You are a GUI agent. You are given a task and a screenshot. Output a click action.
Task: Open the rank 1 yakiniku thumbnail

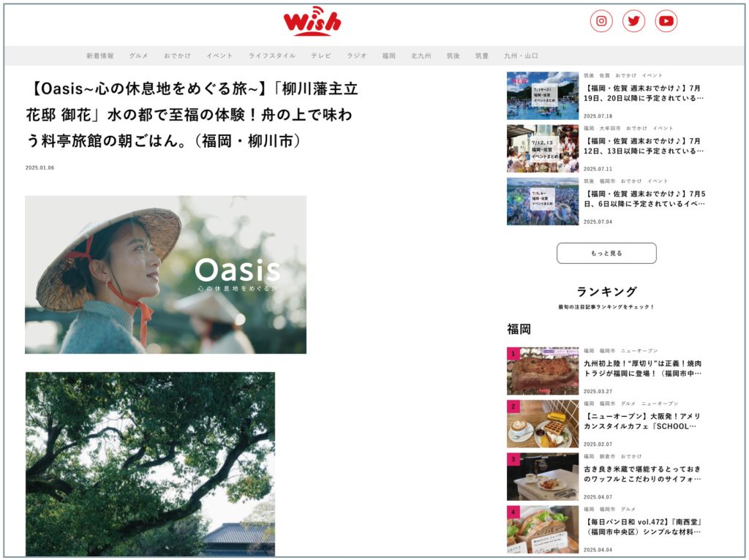pos(543,371)
